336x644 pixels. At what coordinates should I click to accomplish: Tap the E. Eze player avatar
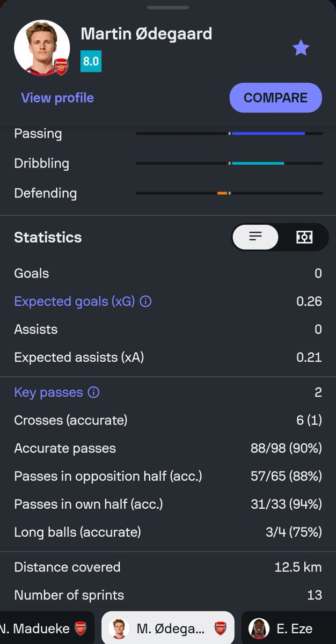259,628
